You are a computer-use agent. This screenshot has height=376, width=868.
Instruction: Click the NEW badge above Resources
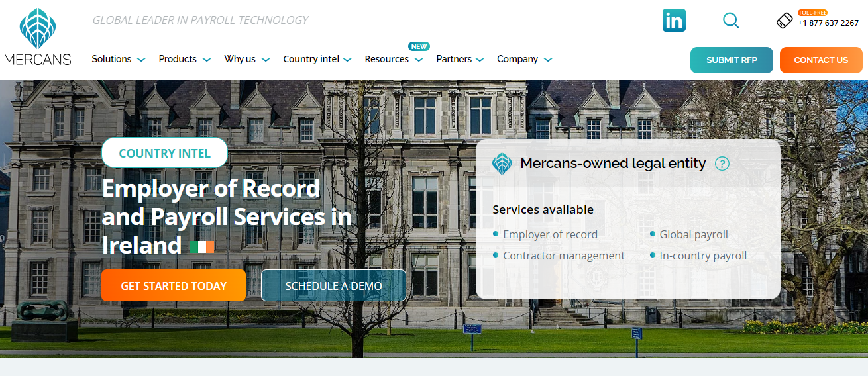point(419,46)
